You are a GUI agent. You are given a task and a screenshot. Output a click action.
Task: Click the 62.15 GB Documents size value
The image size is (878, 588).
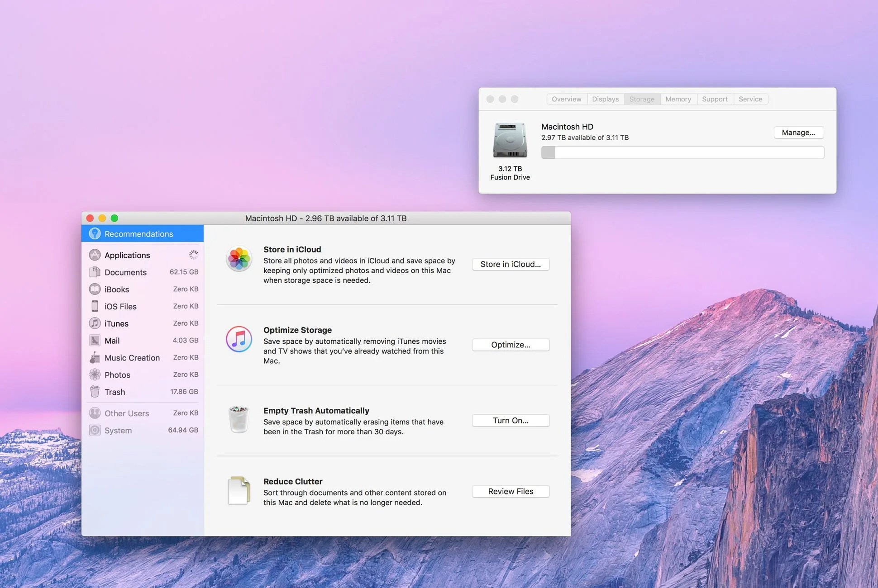[x=184, y=272]
